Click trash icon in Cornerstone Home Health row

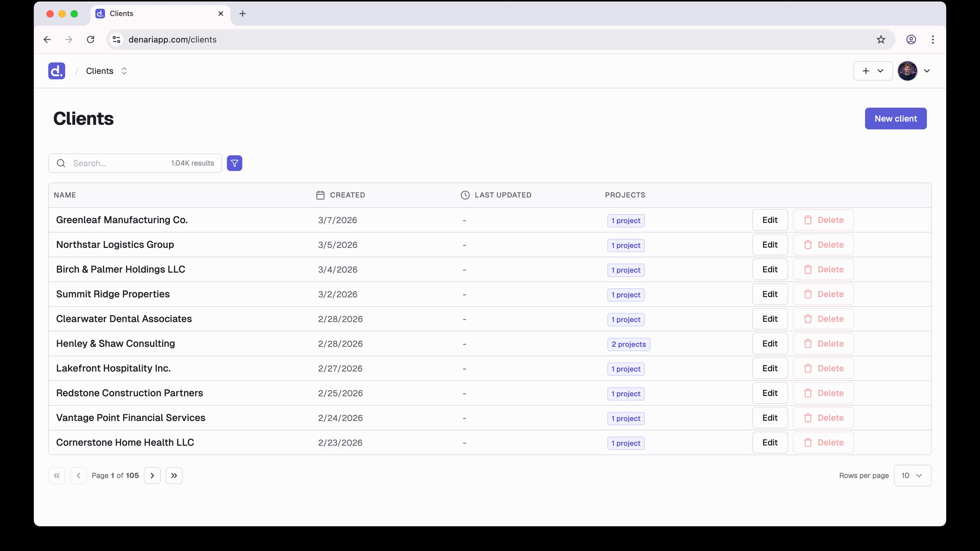(808, 443)
